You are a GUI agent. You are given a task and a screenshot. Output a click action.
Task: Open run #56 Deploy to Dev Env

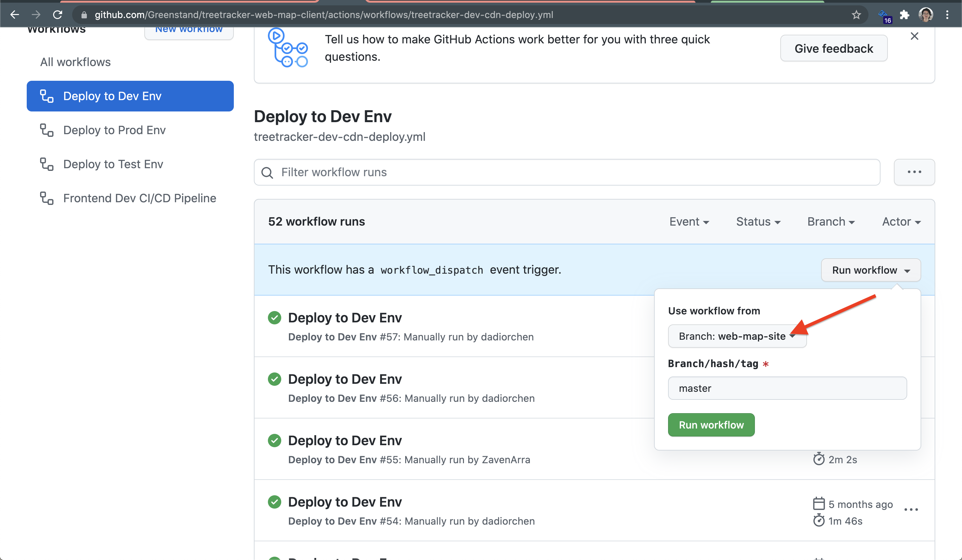pos(345,379)
